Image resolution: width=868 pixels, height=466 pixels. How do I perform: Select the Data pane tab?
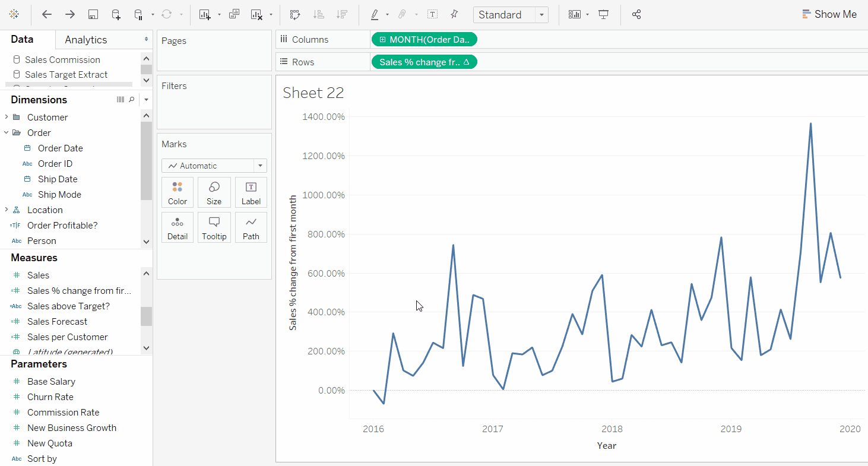pos(23,40)
